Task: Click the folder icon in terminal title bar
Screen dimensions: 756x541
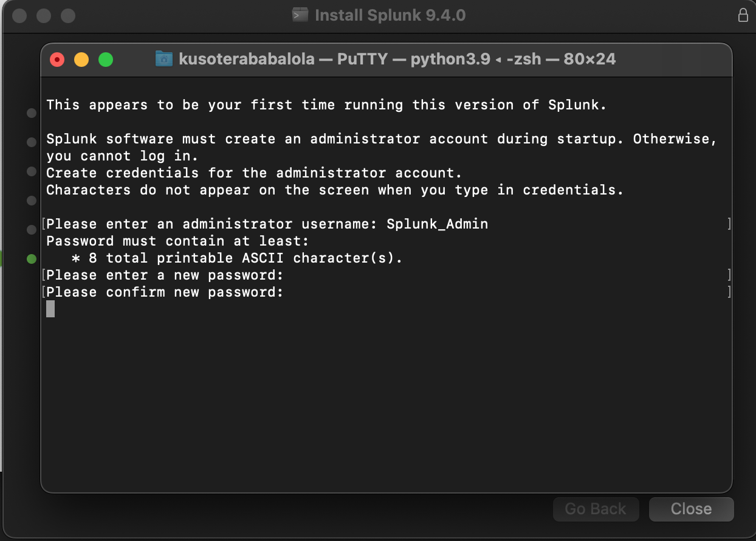Action: (164, 59)
